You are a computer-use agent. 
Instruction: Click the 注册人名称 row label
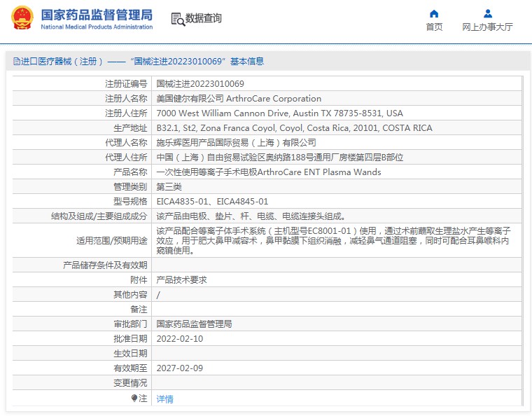126,99
